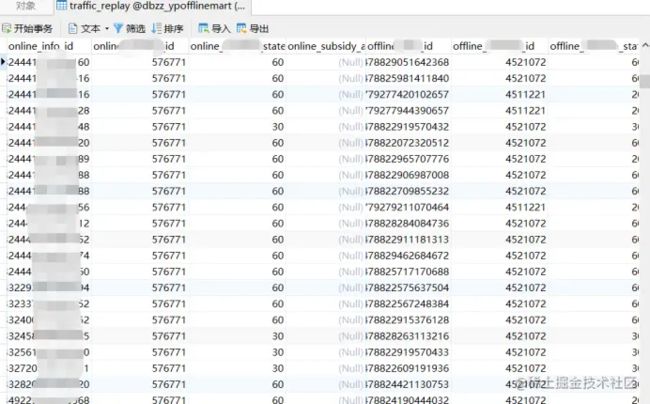Select cell 178822567248384
This screenshot has width=650, height=404.
tap(407, 304)
